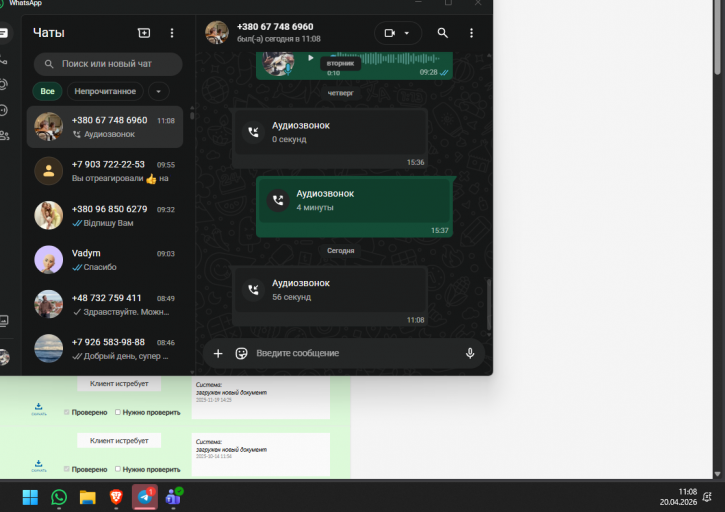The height and width of the screenshot is (512, 725).
Task: Open Microsoft Teams from the taskbar
Action: tap(174, 497)
